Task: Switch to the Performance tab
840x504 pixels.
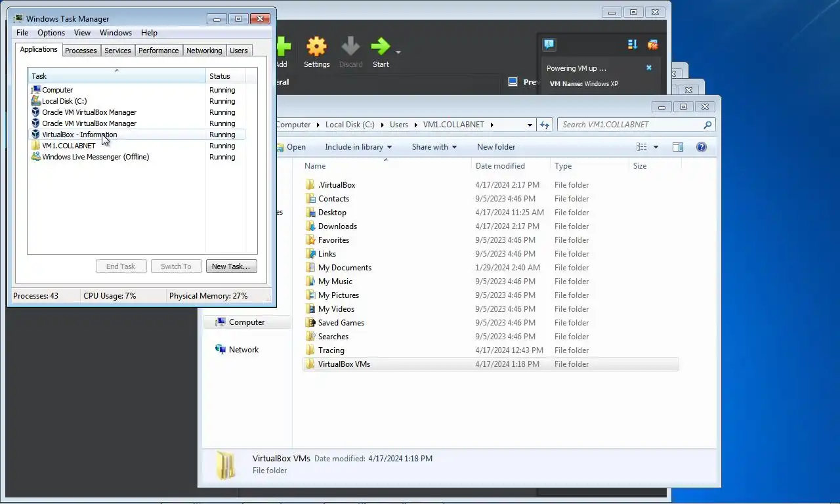Action: tap(158, 51)
